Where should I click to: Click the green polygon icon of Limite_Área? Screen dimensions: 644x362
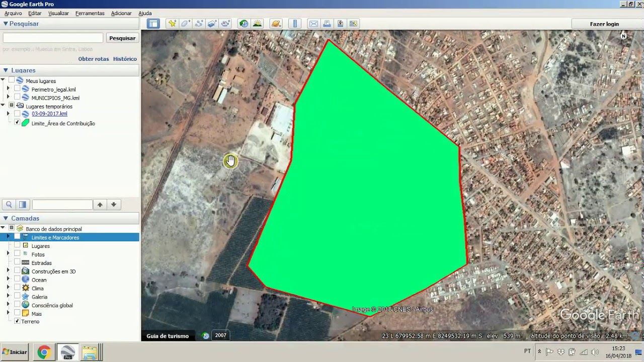pyautogui.click(x=26, y=123)
